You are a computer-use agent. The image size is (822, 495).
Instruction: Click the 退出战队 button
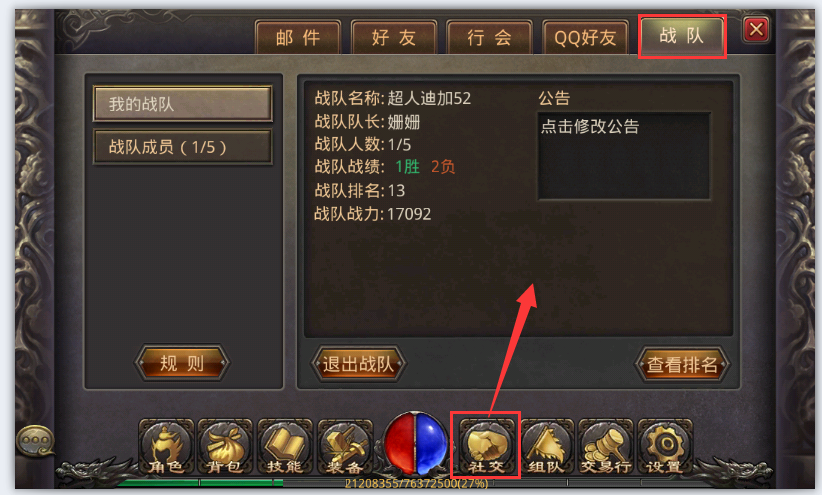[x=358, y=364]
